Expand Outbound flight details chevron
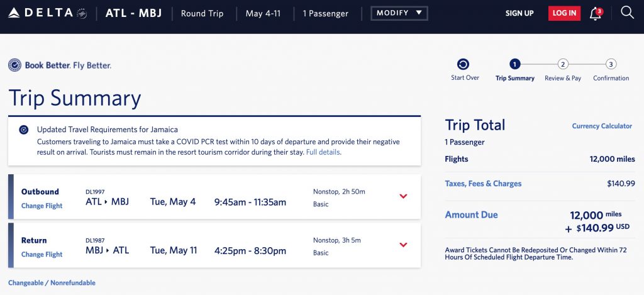This screenshot has width=644, height=295. [x=403, y=196]
